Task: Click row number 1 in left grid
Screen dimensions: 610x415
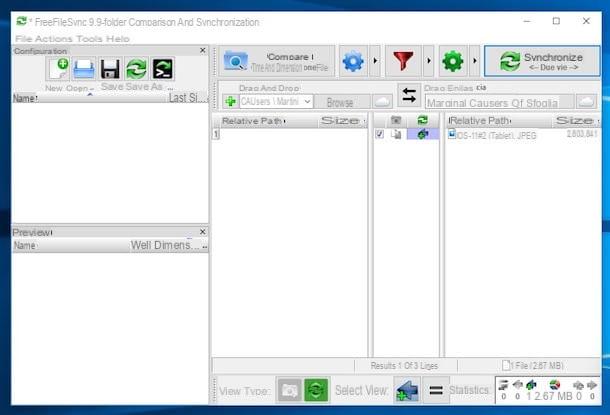Action: point(216,135)
